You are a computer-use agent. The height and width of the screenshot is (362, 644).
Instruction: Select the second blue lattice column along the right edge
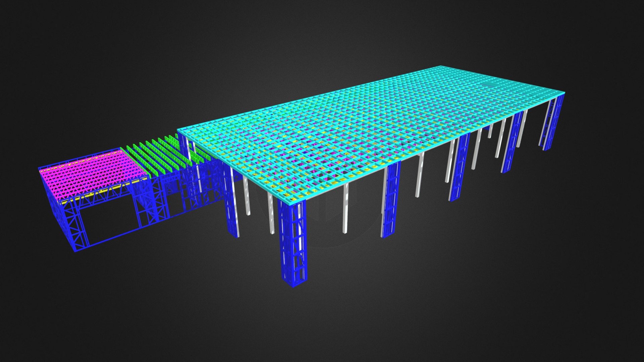point(391,199)
